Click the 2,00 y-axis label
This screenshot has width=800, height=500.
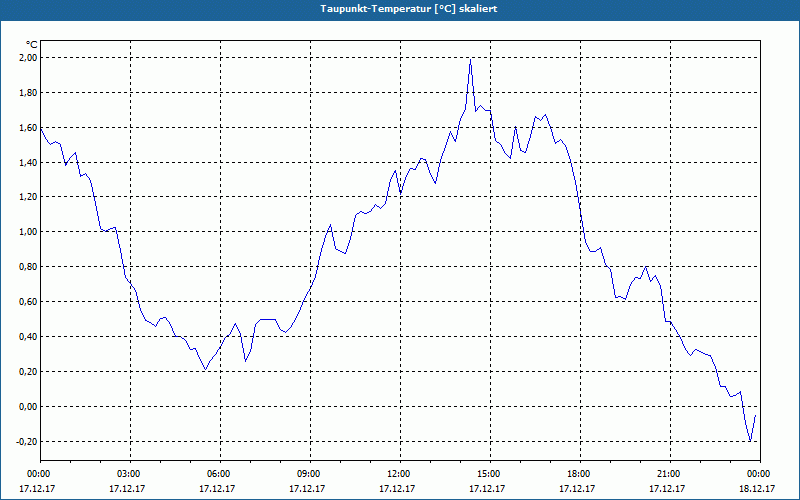point(28,58)
